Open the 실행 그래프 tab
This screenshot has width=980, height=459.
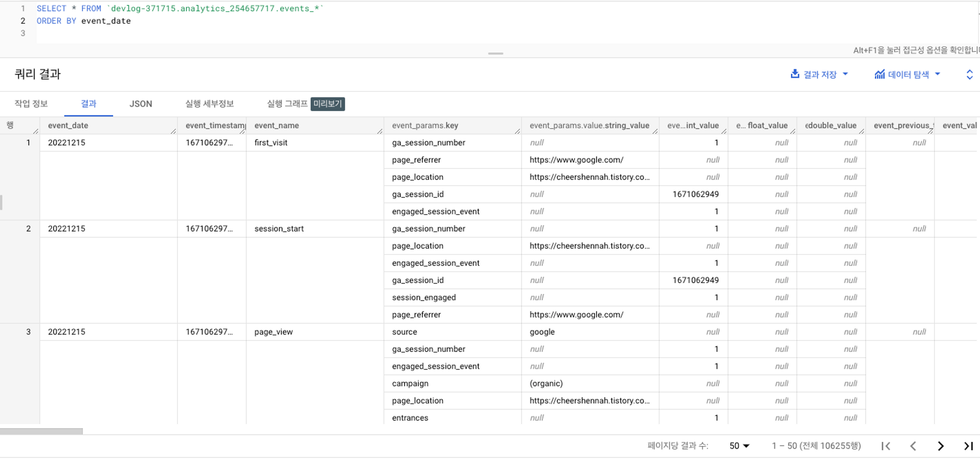[x=287, y=104]
